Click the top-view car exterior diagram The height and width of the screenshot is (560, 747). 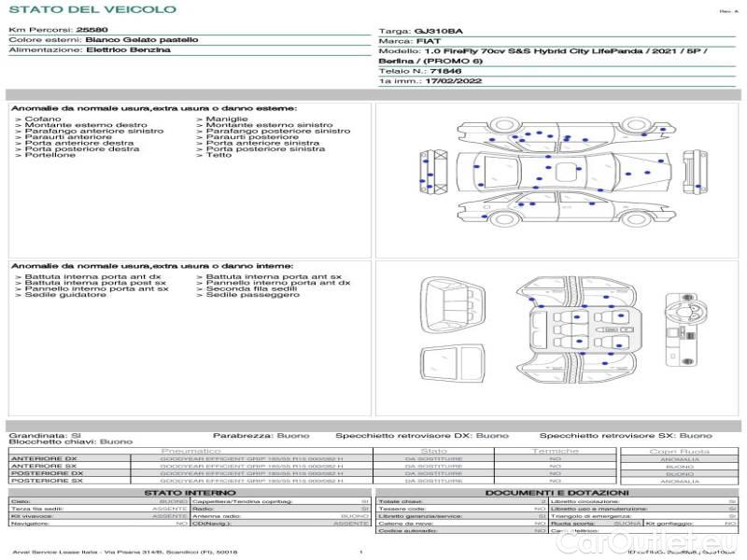[x=565, y=172]
